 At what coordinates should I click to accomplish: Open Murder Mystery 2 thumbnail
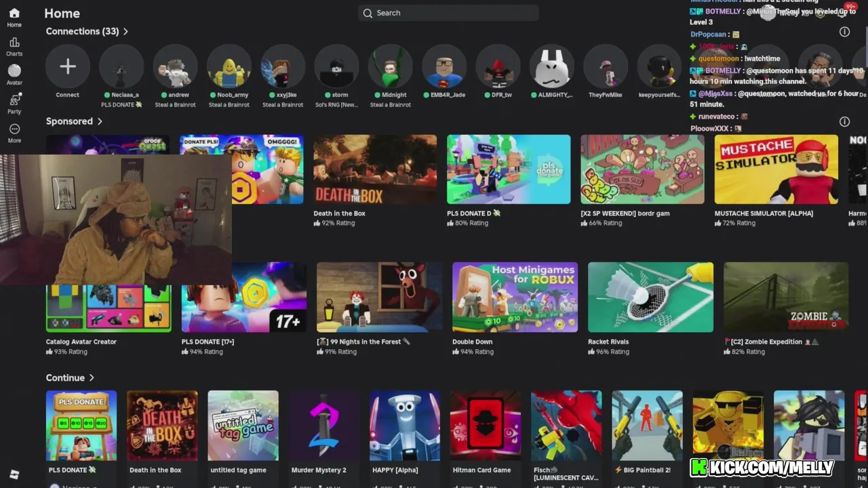[x=324, y=426]
